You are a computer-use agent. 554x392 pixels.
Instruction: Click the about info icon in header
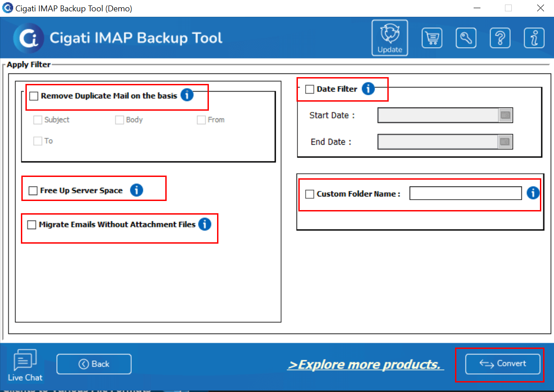tap(534, 38)
